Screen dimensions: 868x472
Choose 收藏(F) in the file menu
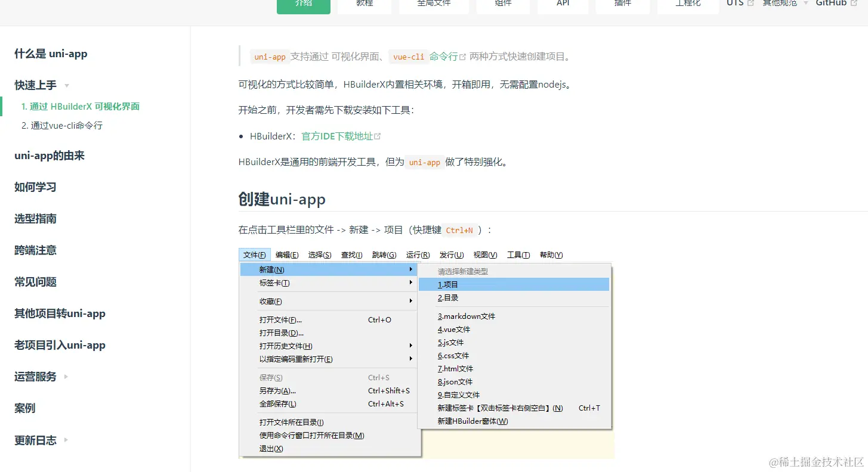click(x=328, y=302)
